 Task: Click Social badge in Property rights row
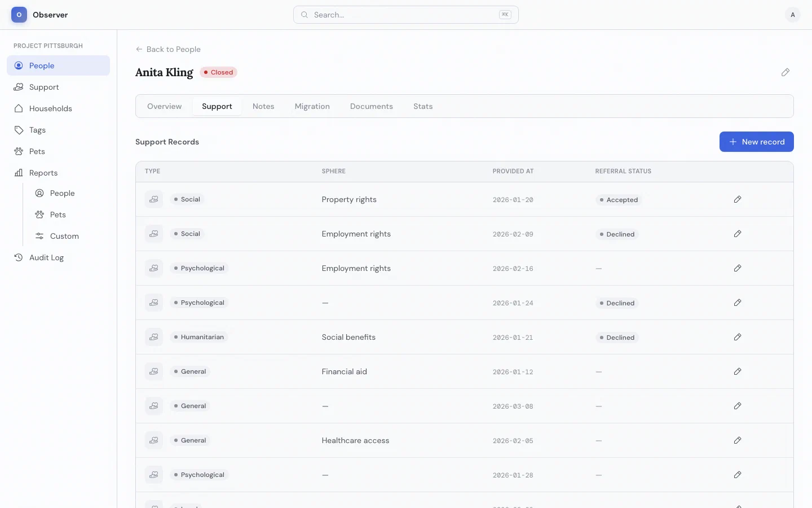[x=187, y=199]
